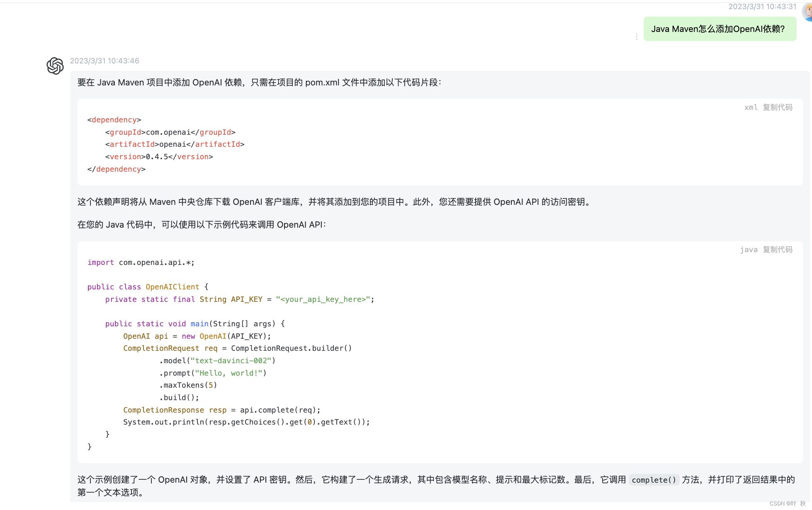Click the timestamp 2023/3/31 10:43:46

click(x=105, y=61)
